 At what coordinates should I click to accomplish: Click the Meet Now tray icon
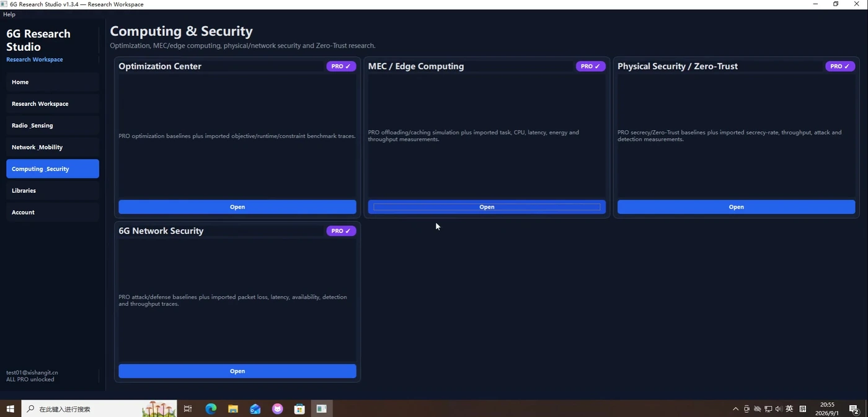tap(746, 409)
